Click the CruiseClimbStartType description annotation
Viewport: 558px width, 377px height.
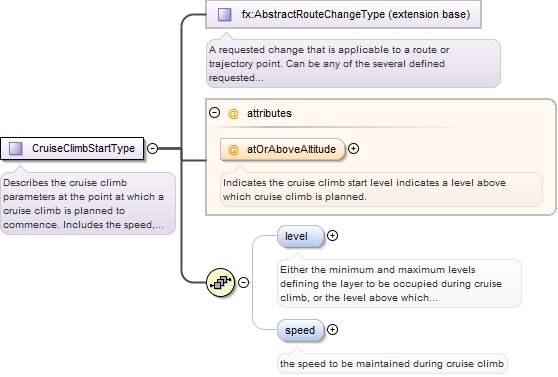pos(88,204)
